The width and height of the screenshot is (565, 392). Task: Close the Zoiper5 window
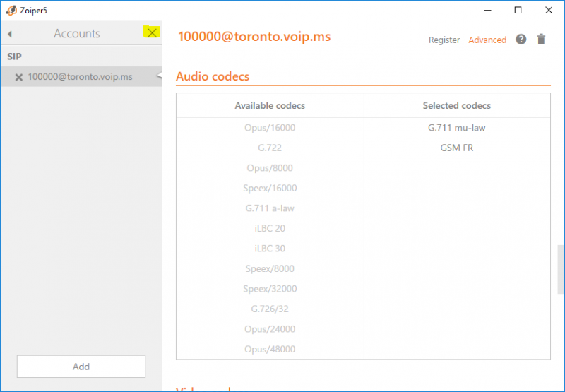pyautogui.click(x=549, y=10)
